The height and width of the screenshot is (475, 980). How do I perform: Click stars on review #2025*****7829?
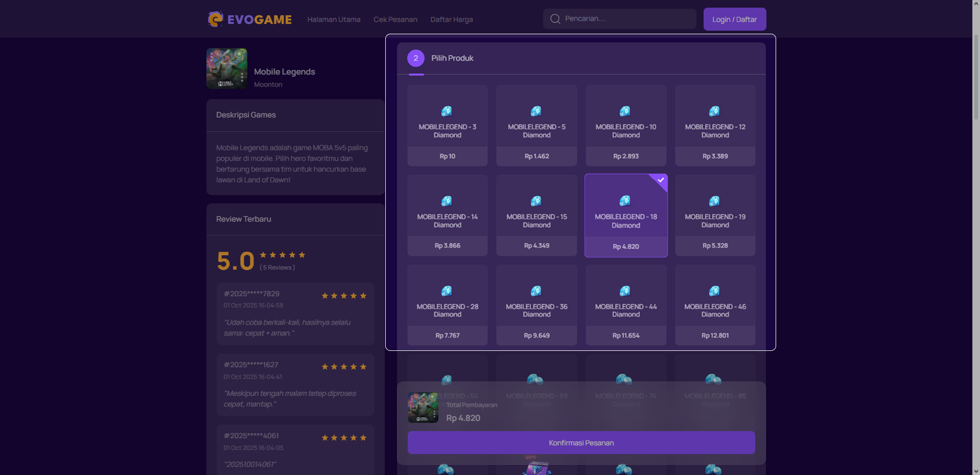pyautogui.click(x=344, y=296)
